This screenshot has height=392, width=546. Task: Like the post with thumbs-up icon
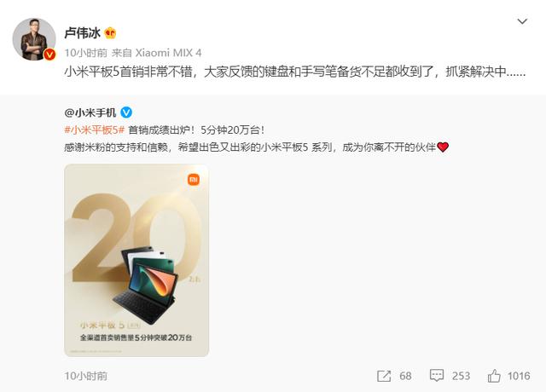pyautogui.click(x=494, y=376)
